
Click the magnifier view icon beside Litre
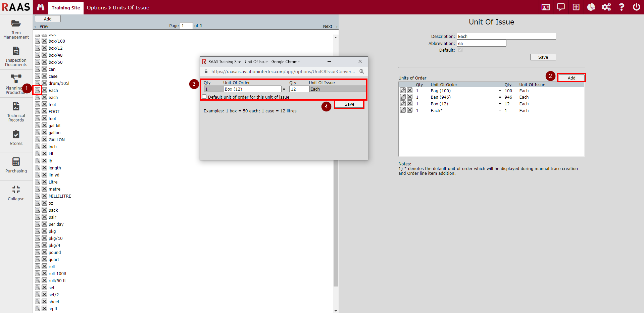click(x=38, y=182)
